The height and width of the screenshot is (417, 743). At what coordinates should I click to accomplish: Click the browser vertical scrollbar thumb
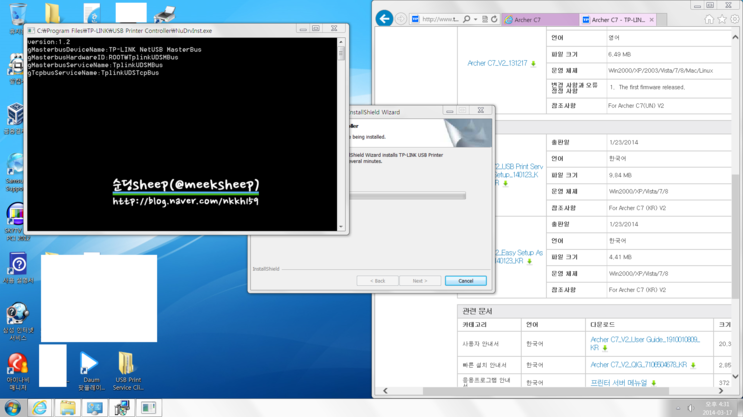735,236
